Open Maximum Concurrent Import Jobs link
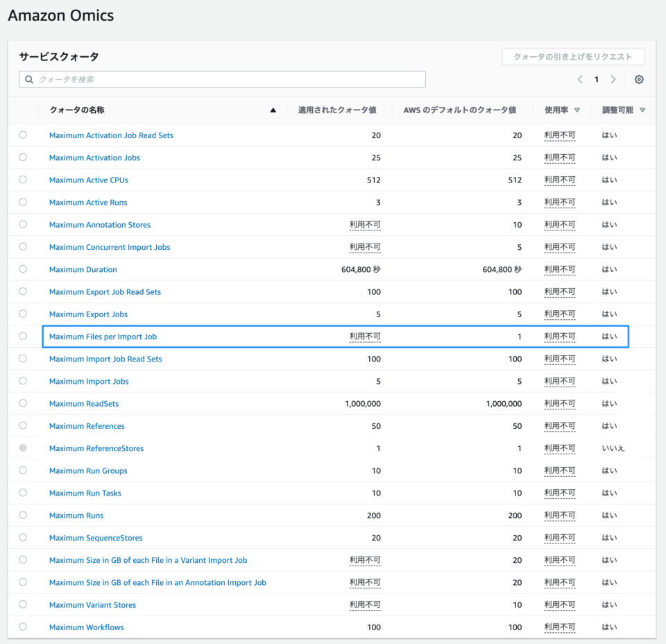 point(110,247)
